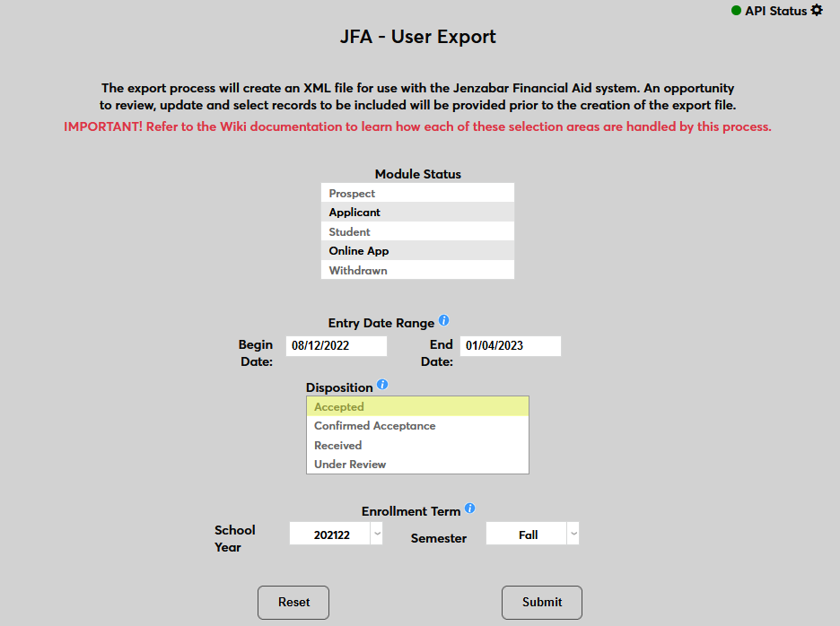
Task: Expand the Semester dropdown arrow
Action: click(x=573, y=533)
